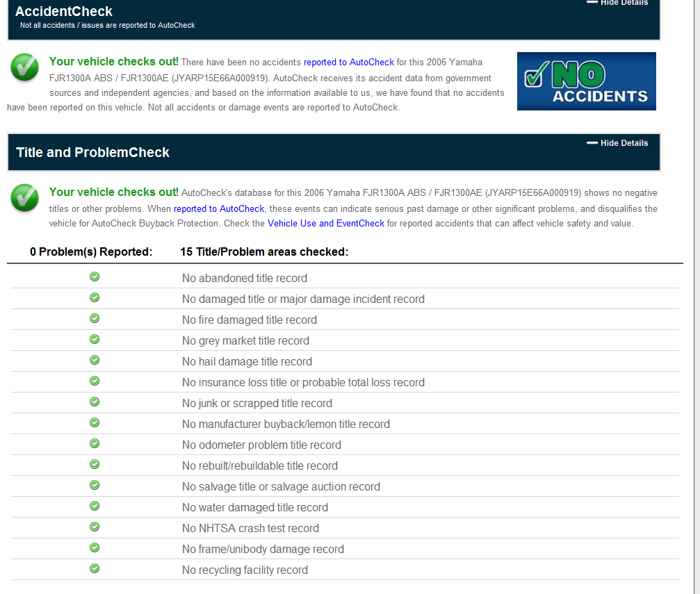Image resolution: width=700 pixels, height=594 pixels.
Task: Follow the Vehicle Use and EventCheck link
Action: tap(326, 223)
